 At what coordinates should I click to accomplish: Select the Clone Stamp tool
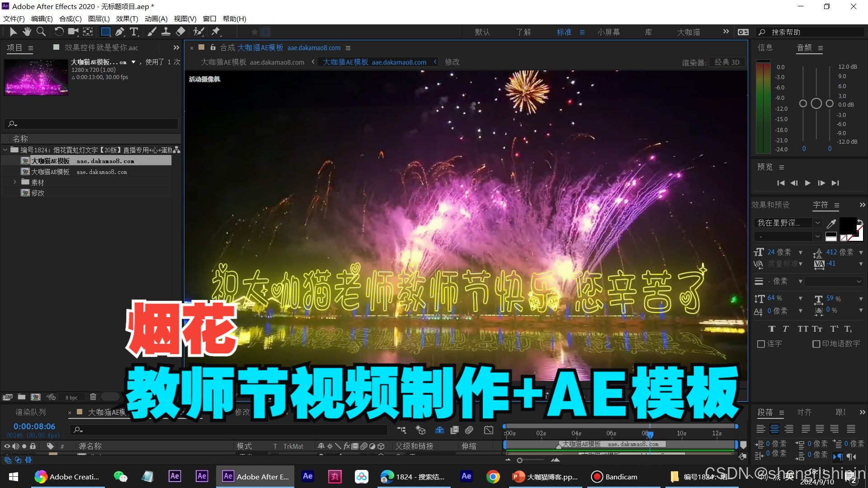pos(166,32)
